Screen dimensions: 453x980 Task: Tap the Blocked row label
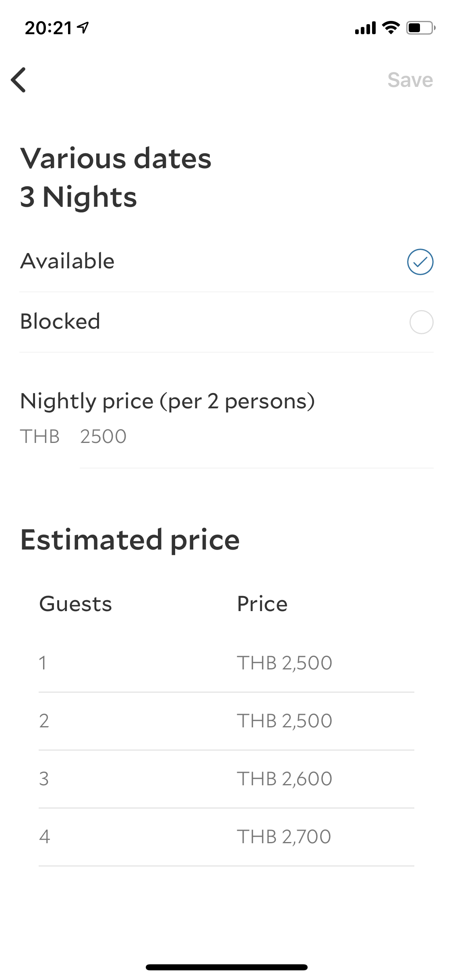point(60,321)
